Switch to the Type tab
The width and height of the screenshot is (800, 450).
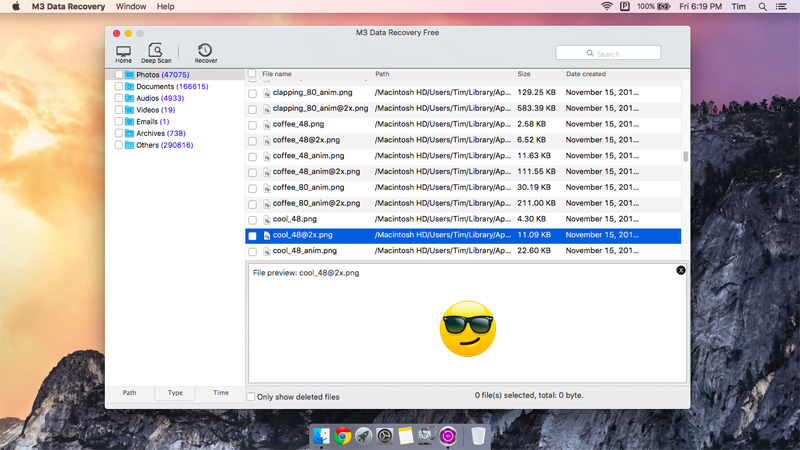click(175, 393)
